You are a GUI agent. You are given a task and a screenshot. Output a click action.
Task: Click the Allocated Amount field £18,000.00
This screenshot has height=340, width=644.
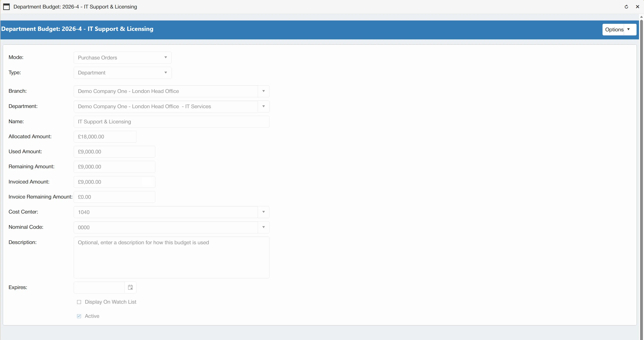click(x=105, y=137)
